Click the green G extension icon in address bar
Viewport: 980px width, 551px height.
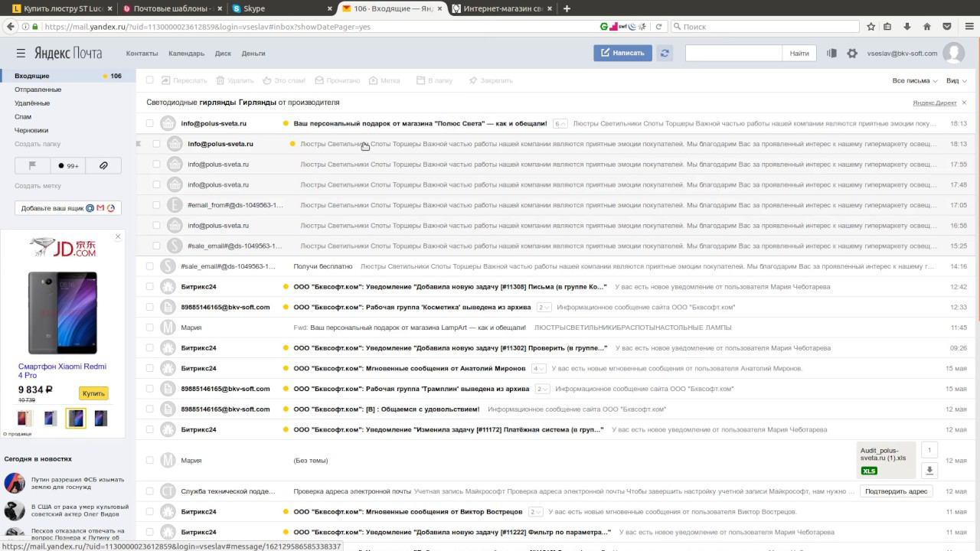pos(604,27)
